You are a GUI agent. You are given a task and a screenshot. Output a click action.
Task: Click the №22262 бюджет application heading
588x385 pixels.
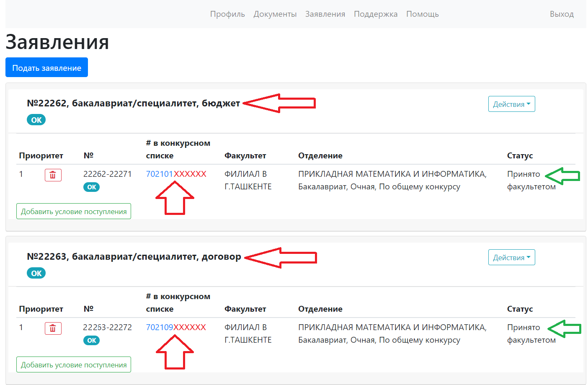[x=134, y=103]
